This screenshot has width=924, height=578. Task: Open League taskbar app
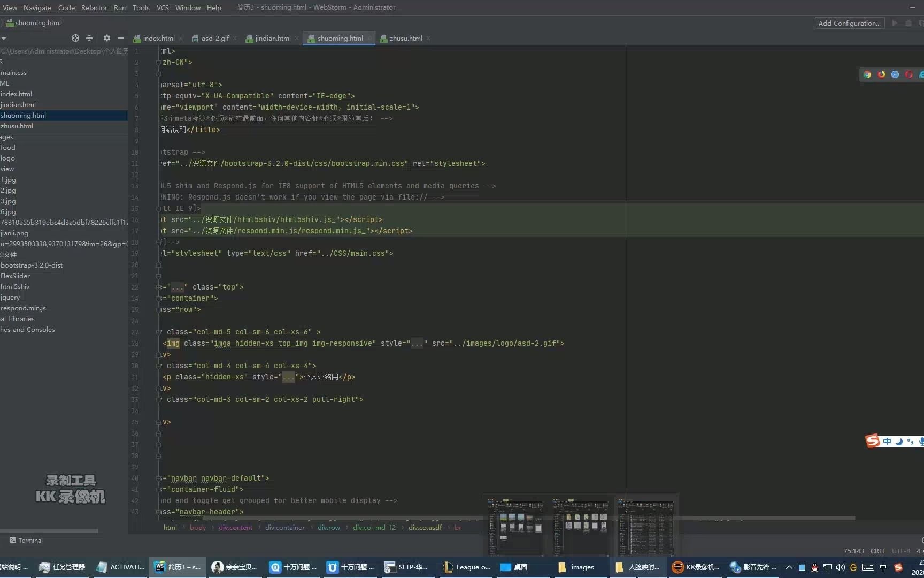[467, 567]
